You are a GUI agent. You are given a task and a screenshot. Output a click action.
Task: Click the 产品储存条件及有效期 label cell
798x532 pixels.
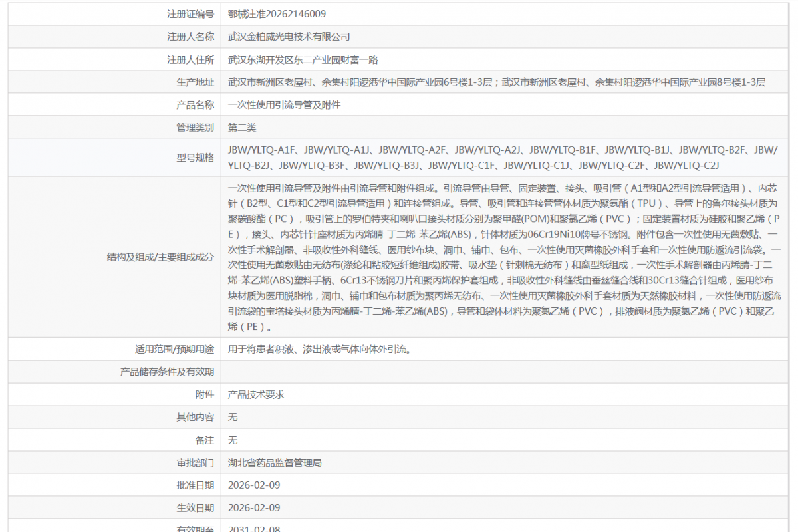(114, 372)
